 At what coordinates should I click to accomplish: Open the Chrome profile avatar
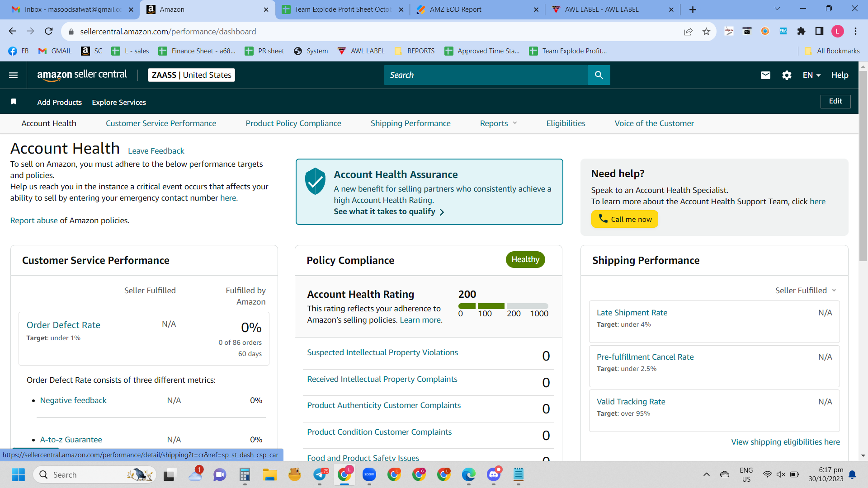(x=837, y=31)
